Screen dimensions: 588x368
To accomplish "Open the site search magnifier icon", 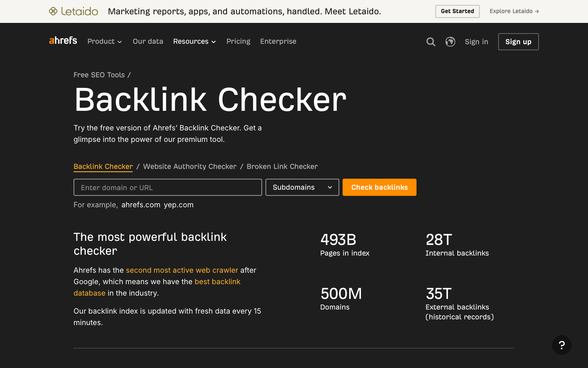I will click(x=431, y=42).
